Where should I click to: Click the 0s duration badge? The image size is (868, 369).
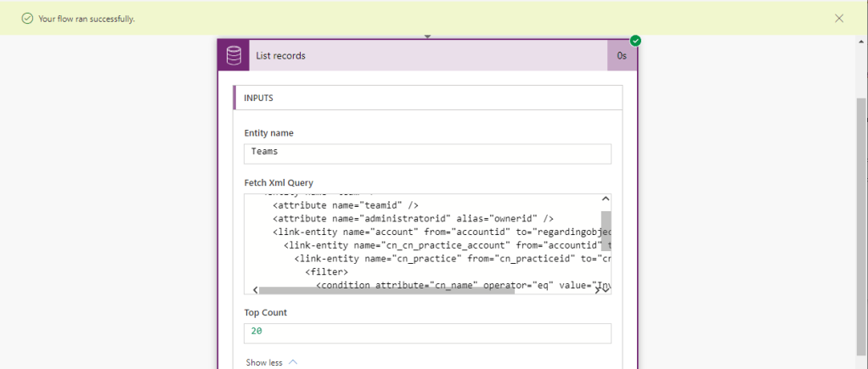pyautogui.click(x=622, y=56)
